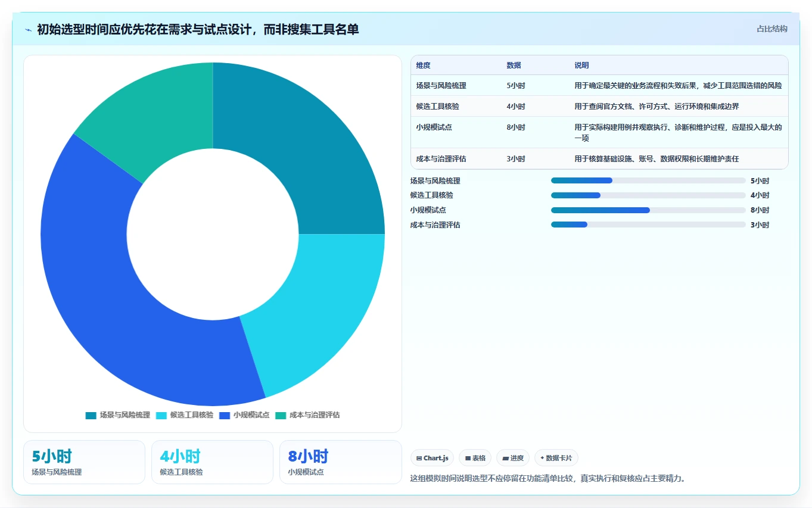Open the 4小时 候选工具核验 data card
The image size is (812, 508).
[212, 462]
